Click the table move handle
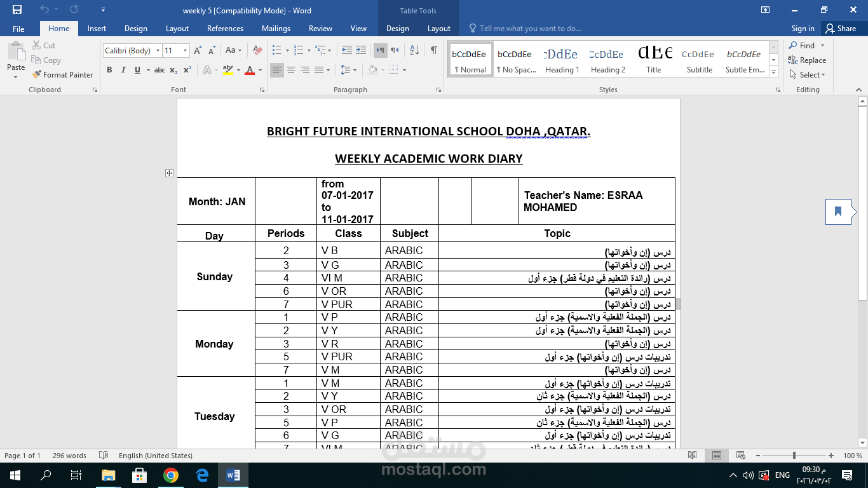This screenshot has height=488, width=868. click(169, 173)
